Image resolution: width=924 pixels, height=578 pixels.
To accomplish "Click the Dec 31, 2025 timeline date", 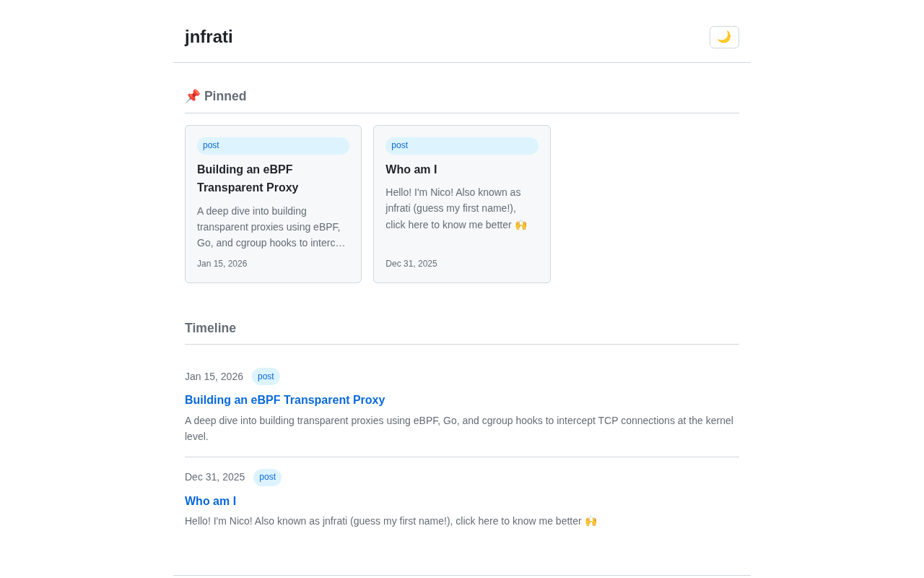I will click(214, 477).
